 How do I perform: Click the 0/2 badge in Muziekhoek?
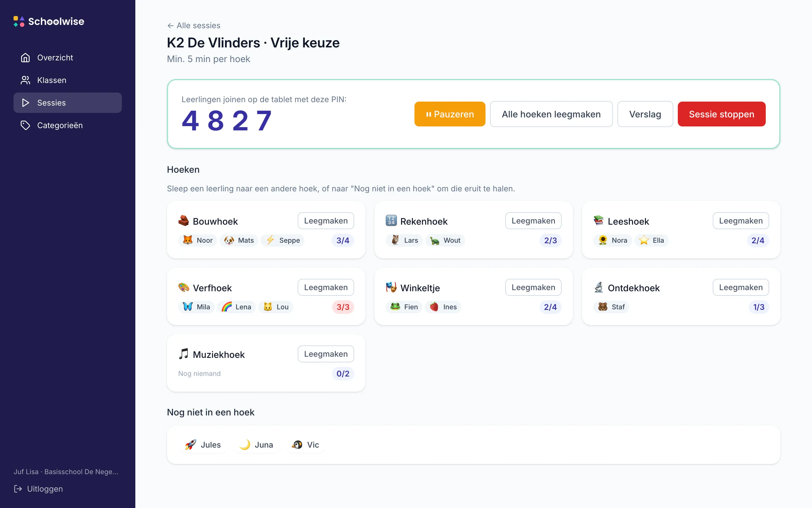click(343, 374)
